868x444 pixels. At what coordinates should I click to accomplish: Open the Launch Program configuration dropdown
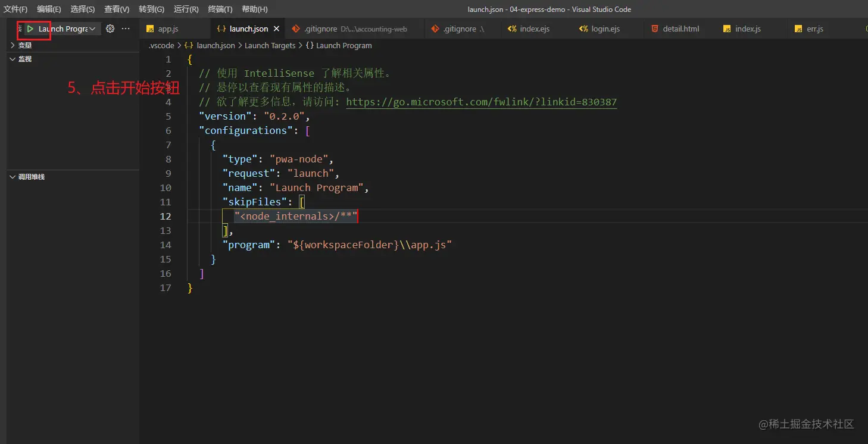(x=67, y=29)
